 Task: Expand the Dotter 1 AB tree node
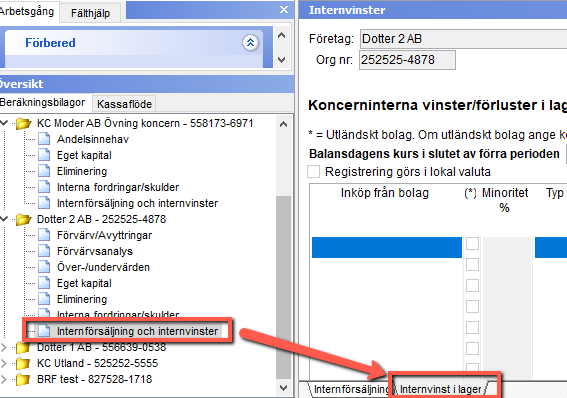[4, 348]
